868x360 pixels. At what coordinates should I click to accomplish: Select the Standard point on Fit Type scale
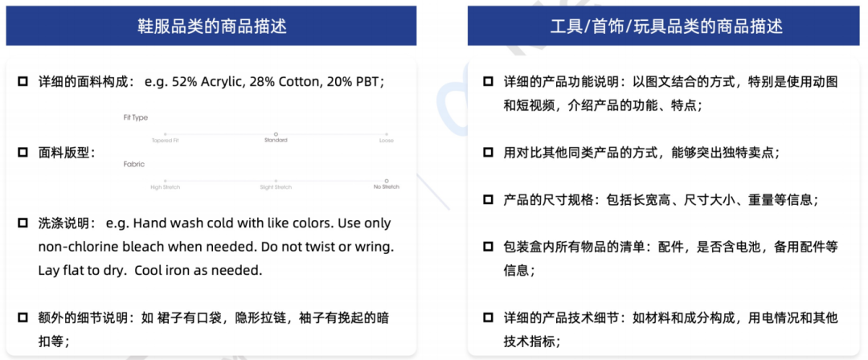[x=276, y=134]
